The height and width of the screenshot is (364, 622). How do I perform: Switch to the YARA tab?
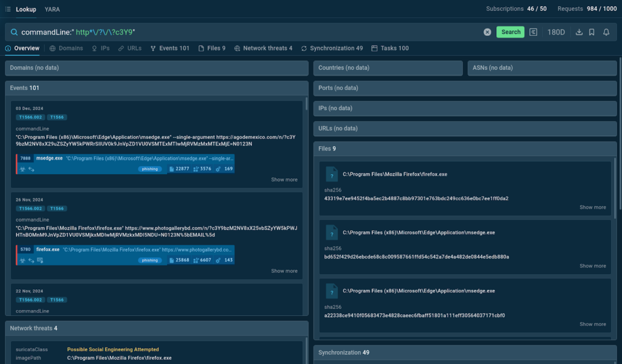(x=52, y=9)
